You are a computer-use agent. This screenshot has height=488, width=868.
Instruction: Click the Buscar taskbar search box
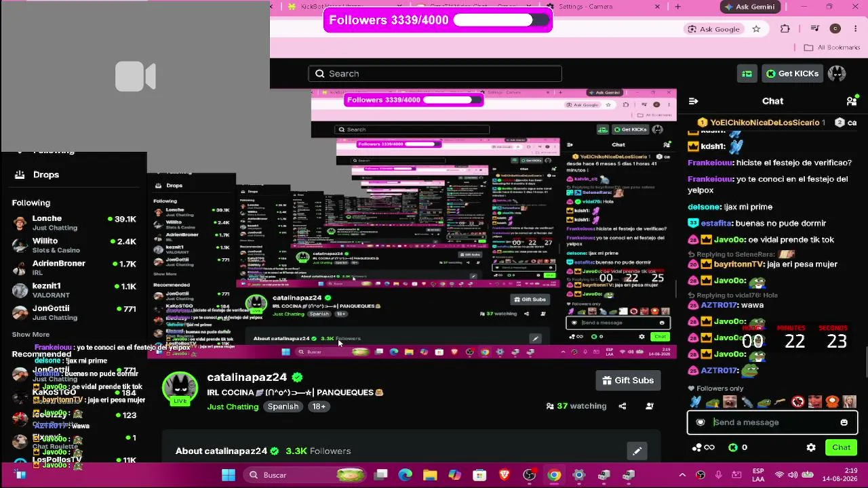point(303,475)
